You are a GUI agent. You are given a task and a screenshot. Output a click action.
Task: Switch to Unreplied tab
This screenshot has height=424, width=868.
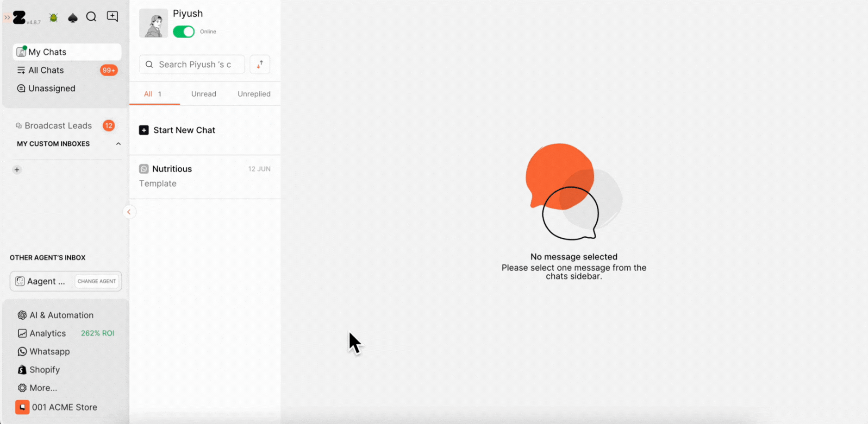[254, 94]
